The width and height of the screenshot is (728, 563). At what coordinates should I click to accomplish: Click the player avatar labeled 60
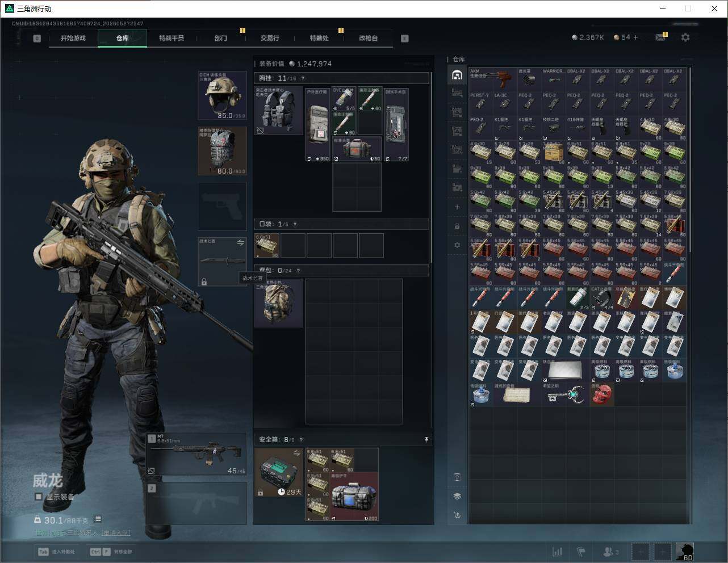point(685,552)
